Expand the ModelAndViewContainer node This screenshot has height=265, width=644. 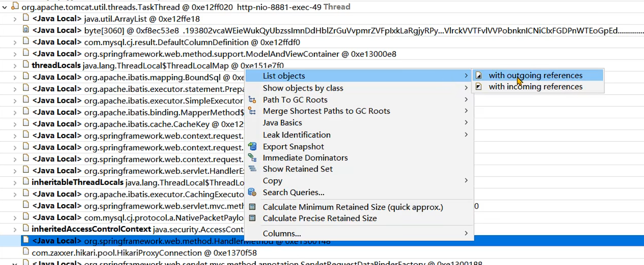click(15, 54)
